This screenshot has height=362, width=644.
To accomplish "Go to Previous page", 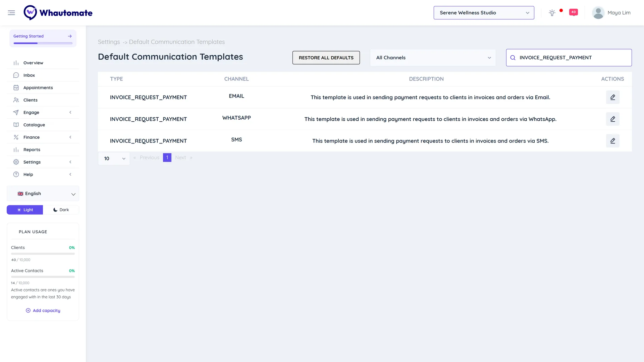I will pyautogui.click(x=150, y=158).
